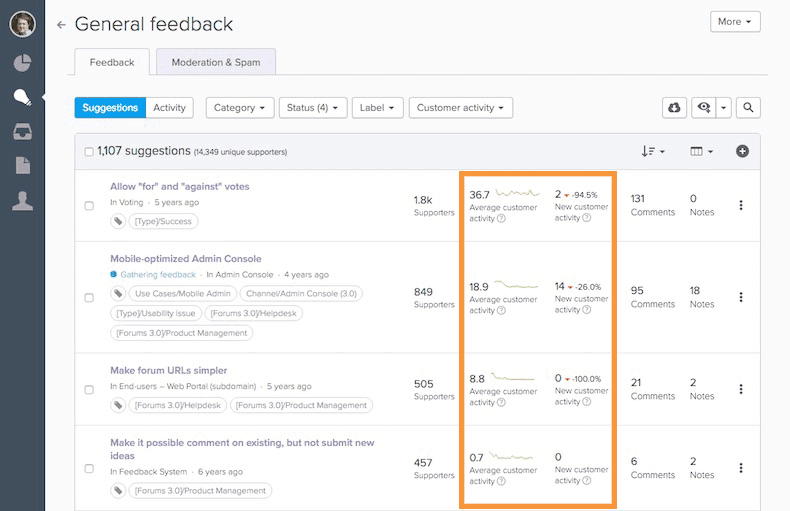The width and height of the screenshot is (790, 511).
Task: Open the inbox tray sidebar icon
Action: tap(22, 131)
